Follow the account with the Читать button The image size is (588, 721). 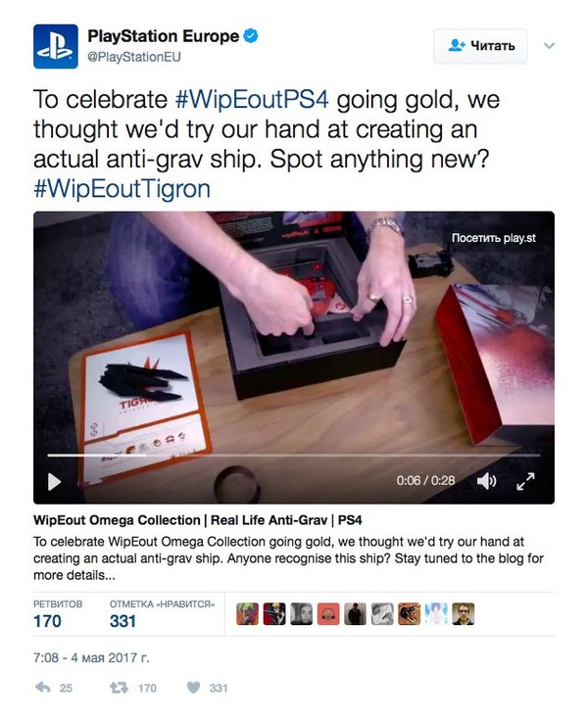(x=480, y=46)
